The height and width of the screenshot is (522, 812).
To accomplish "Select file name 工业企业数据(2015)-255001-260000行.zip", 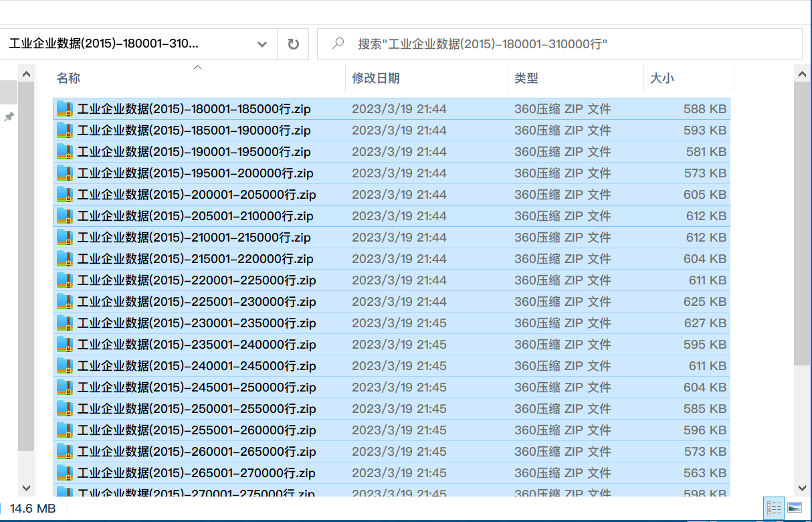I will tap(197, 430).
